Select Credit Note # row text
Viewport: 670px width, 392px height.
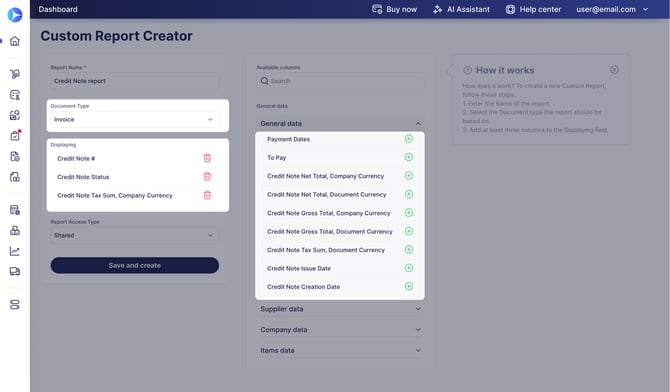pos(76,158)
